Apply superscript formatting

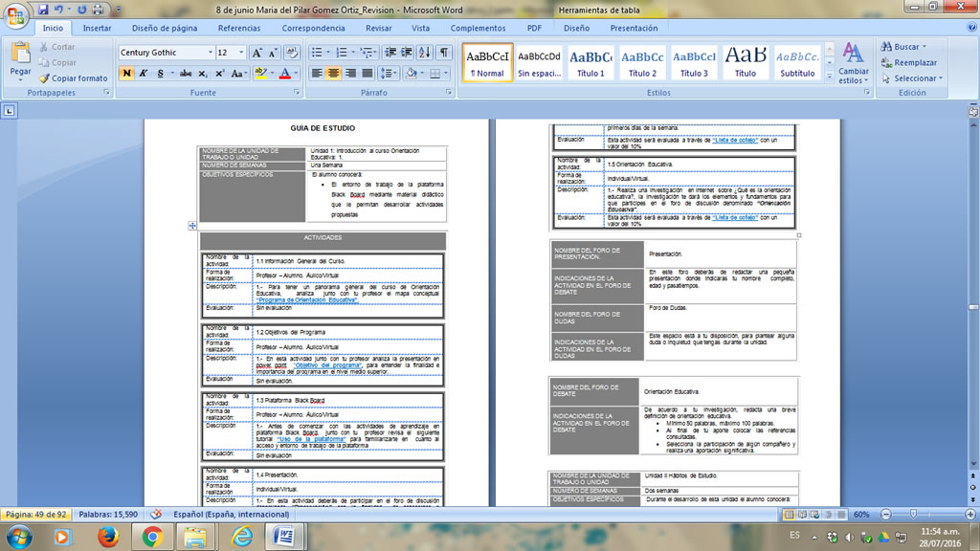[x=219, y=74]
